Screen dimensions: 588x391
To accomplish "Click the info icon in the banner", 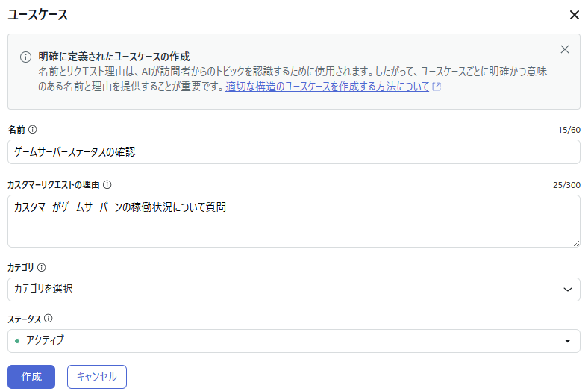I will tap(25, 57).
